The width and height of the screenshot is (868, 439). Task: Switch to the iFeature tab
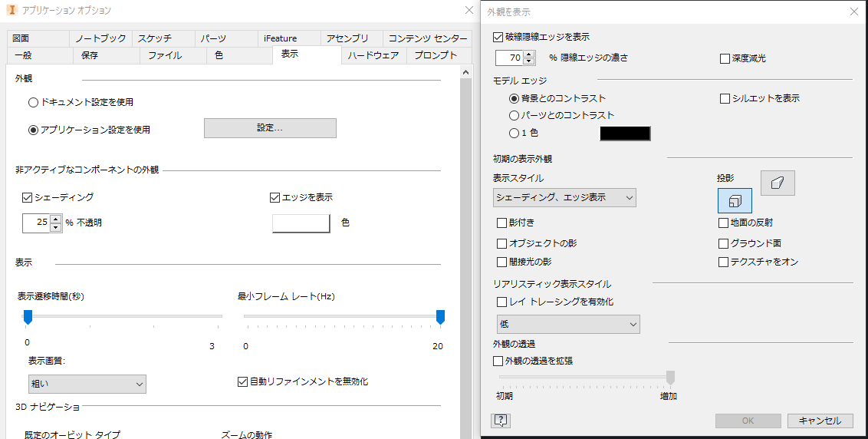pos(289,38)
